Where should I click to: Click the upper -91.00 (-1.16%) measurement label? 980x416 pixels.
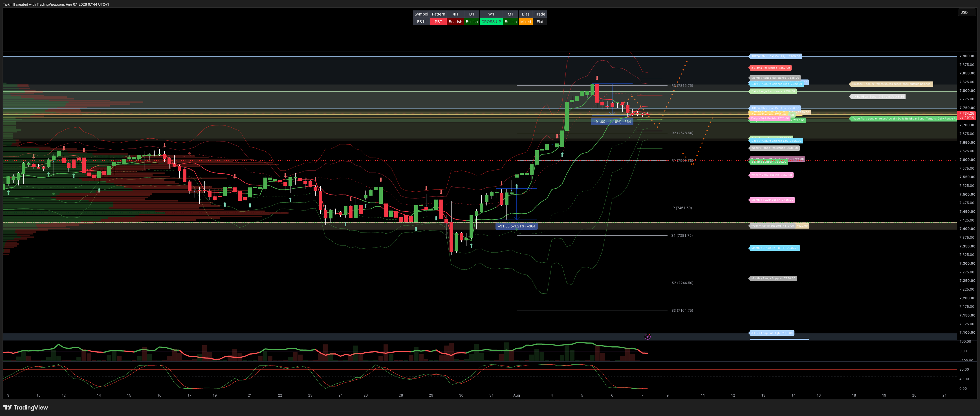click(x=612, y=122)
